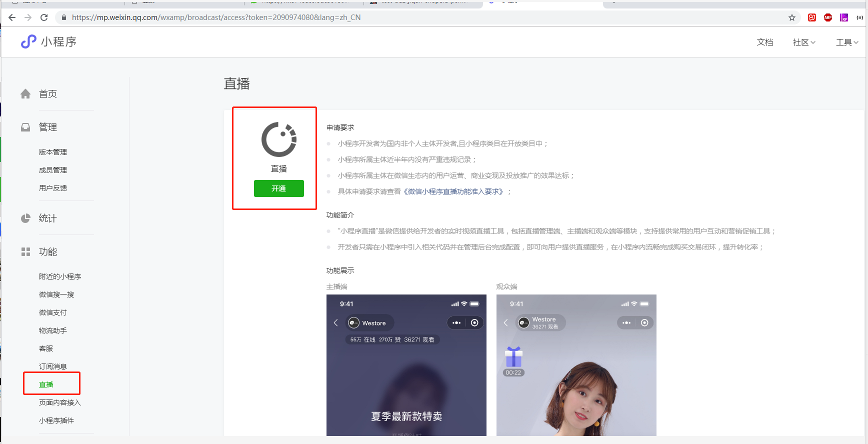Click the 观众端 phone preview image
The image size is (868, 444).
(x=576, y=365)
